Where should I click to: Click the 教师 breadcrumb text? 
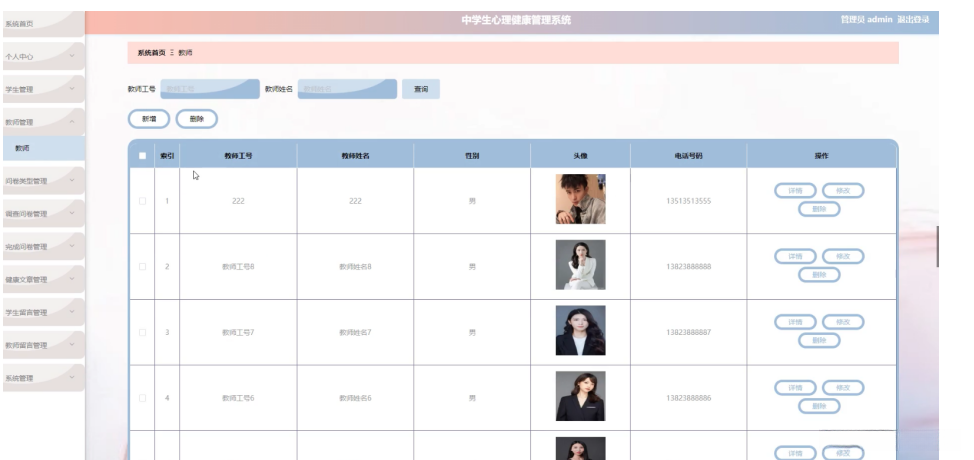(x=185, y=53)
